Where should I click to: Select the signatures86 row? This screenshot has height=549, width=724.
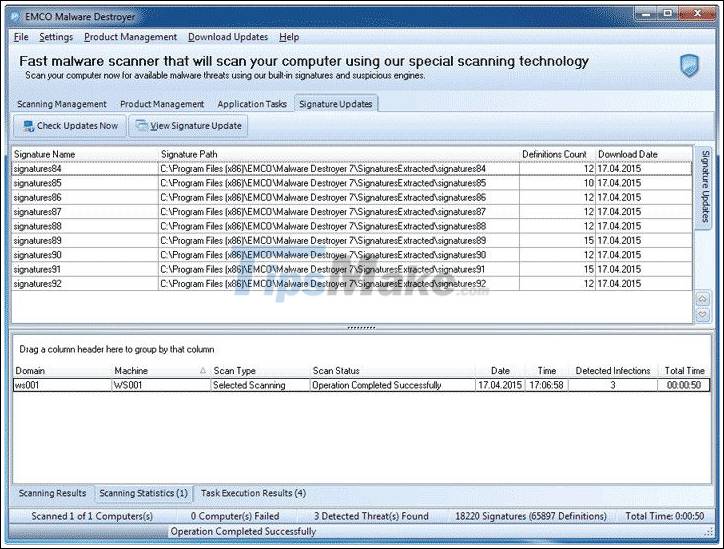pos(352,198)
